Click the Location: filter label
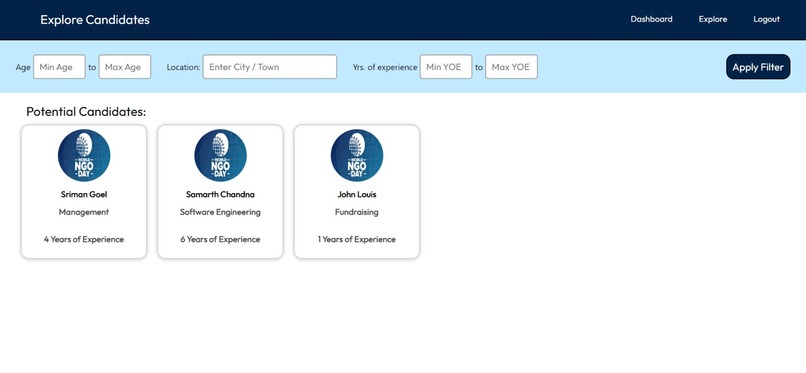The height and width of the screenshot is (373, 806). [184, 67]
